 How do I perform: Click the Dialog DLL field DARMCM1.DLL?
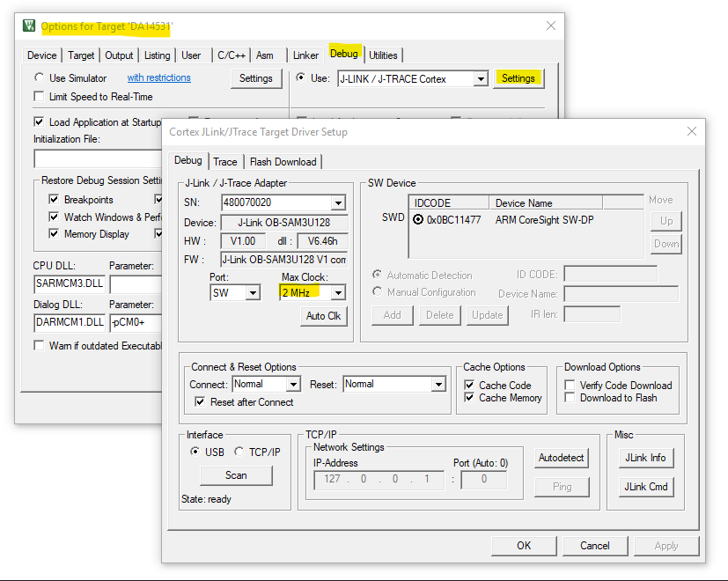click(70, 322)
